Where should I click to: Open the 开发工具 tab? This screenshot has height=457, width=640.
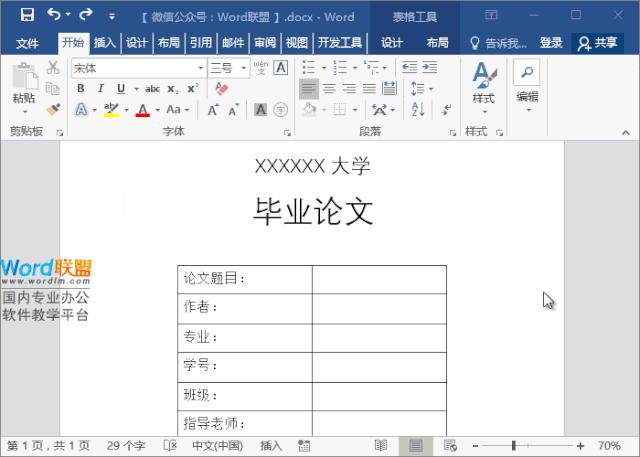click(x=340, y=42)
